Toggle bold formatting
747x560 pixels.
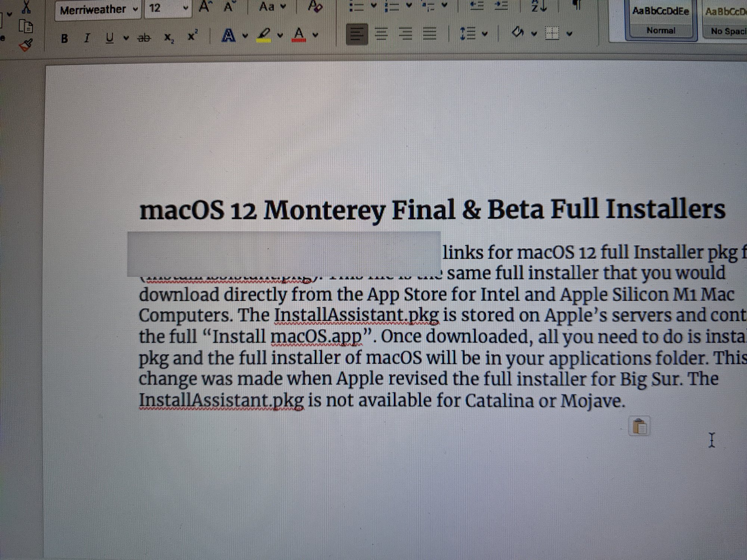(65, 38)
